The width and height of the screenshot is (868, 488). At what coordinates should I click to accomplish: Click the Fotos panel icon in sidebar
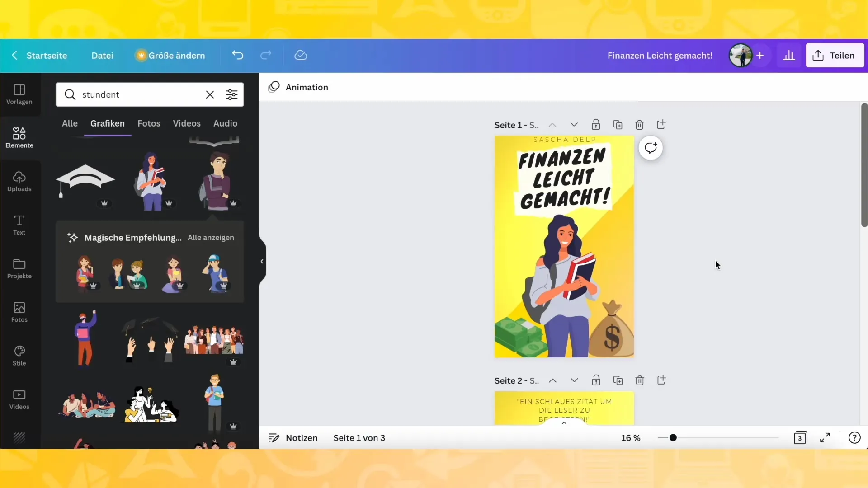click(19, 311)
